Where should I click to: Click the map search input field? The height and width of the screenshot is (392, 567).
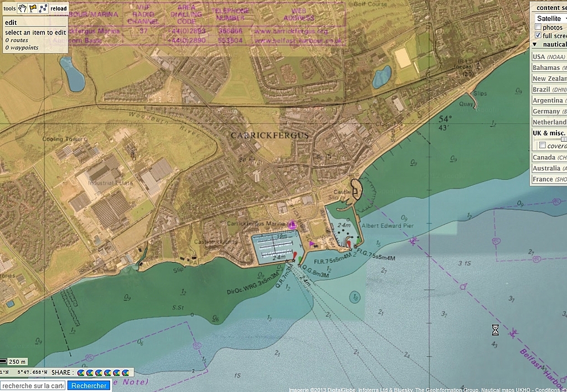tap(33, 385)
